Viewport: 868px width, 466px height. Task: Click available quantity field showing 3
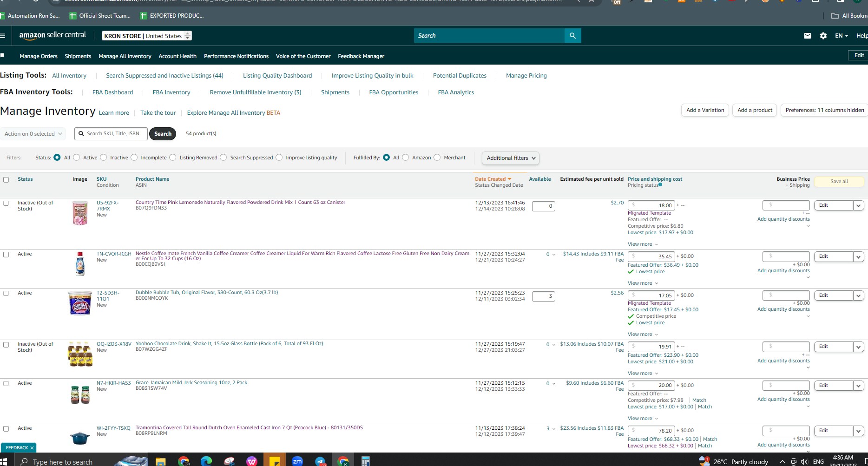click(x=543, y=296)
